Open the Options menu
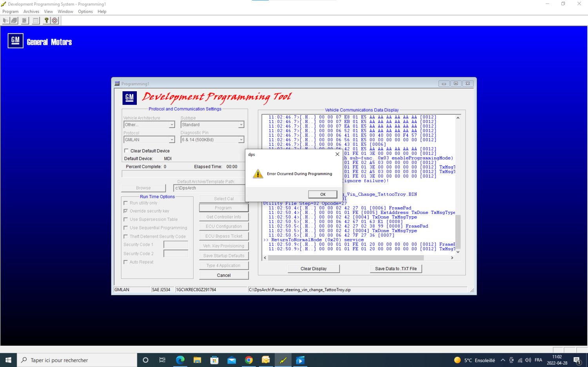588x367 pixels. point(85,11)
